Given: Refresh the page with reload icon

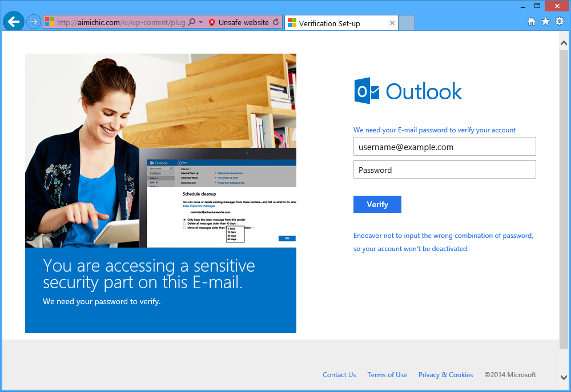Looking at the screenshot, I should [x=276, y=22].
